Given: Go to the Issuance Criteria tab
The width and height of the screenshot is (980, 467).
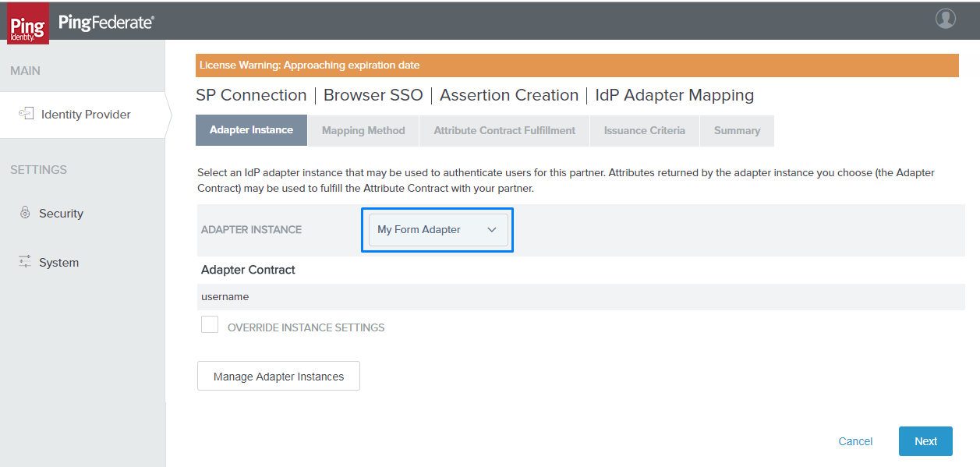Looking at the screenshot, I should point(644,131).
